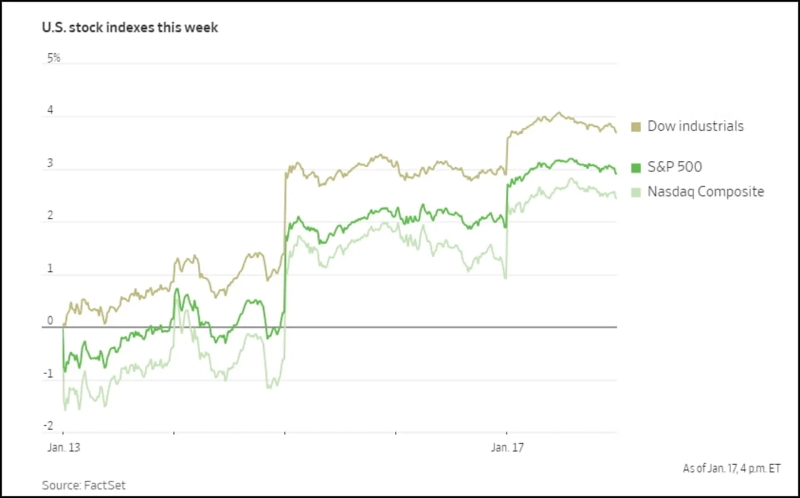Click the Jan. 17 x-axis date label

pos(506,449)
